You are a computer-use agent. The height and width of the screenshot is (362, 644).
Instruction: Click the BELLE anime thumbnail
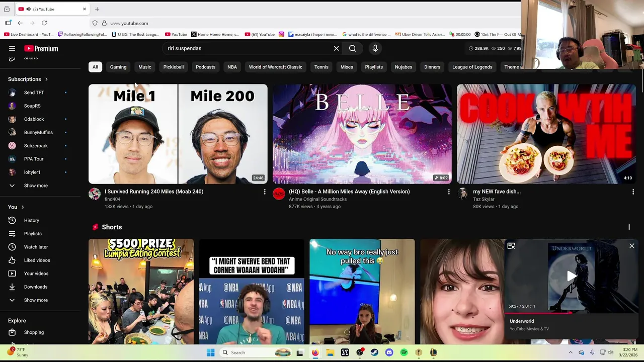pos(362,134)
